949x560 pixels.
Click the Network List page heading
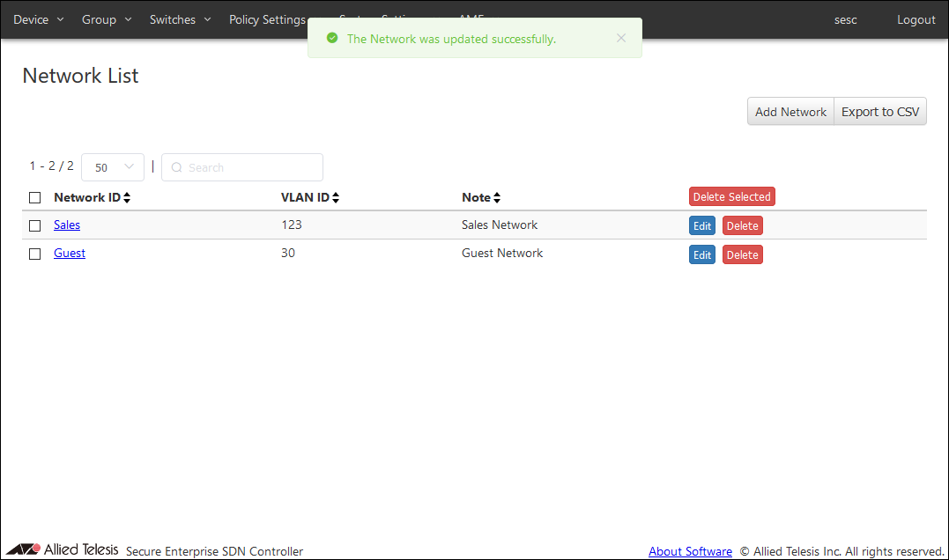click(80, 76)
